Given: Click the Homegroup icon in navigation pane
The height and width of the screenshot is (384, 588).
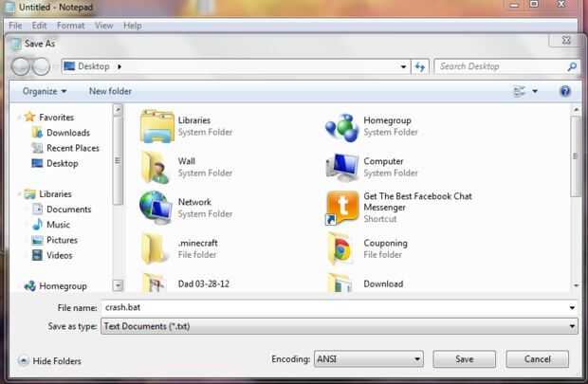Looking at the screenshot, I should [x=30, y=285].
